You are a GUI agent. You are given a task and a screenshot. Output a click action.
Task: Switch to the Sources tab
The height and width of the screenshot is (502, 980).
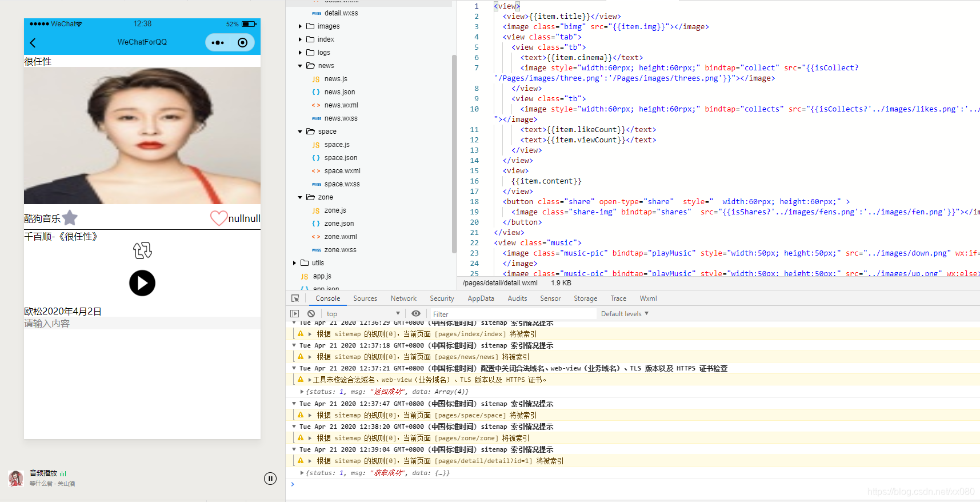coord(365,298)
